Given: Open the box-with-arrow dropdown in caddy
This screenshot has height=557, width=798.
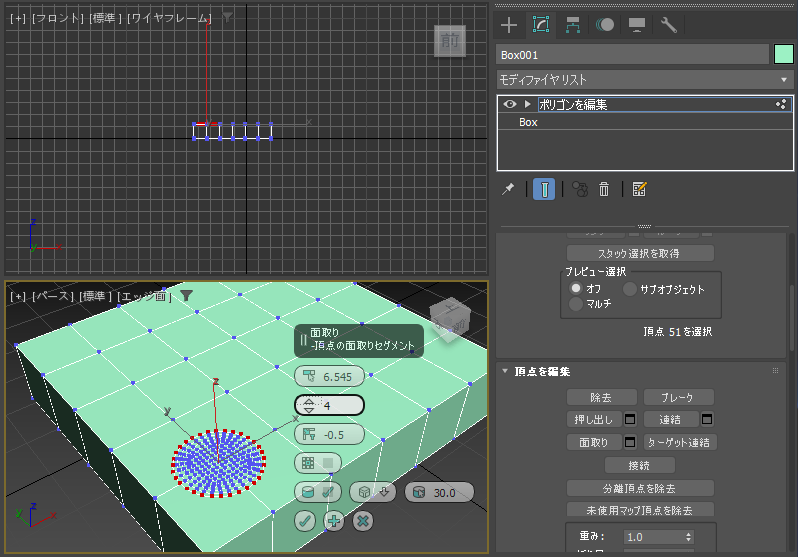Looking at the screenshot, I should click(373, 492).
